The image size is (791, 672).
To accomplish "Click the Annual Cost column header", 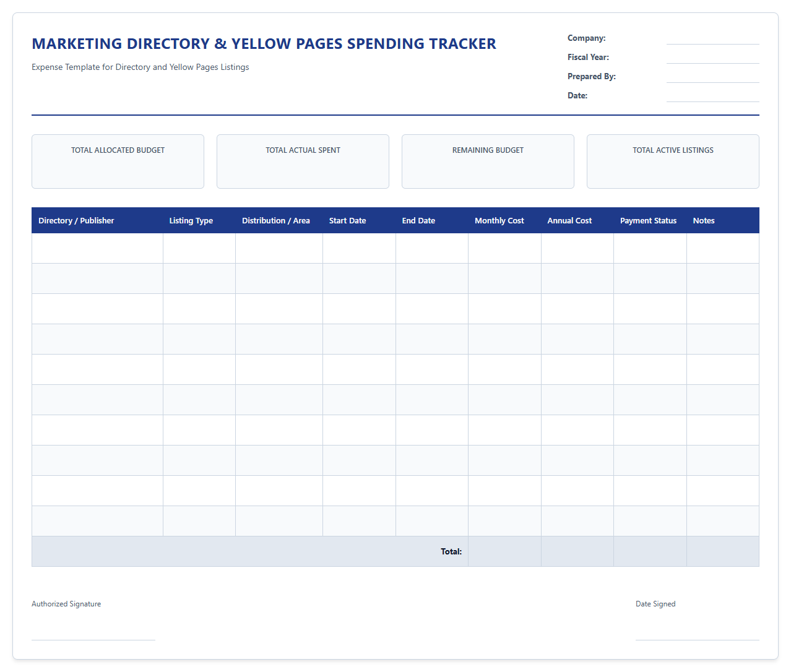I will (577, 220).
